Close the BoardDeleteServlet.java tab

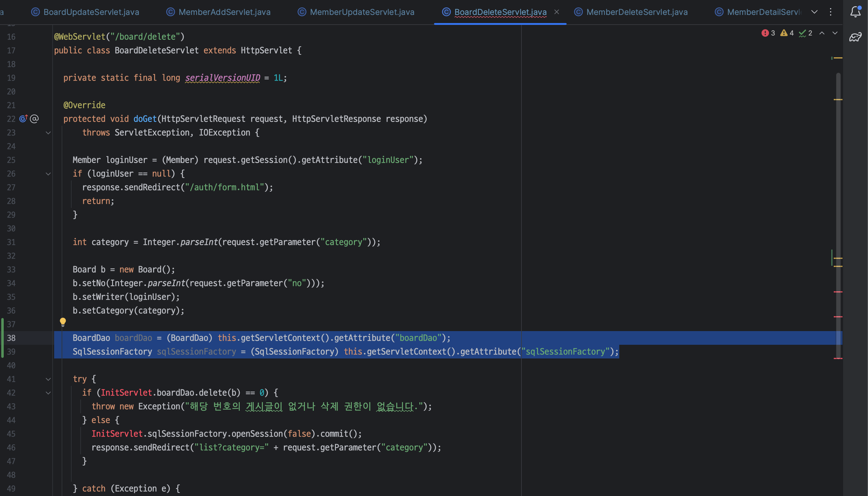557,12
